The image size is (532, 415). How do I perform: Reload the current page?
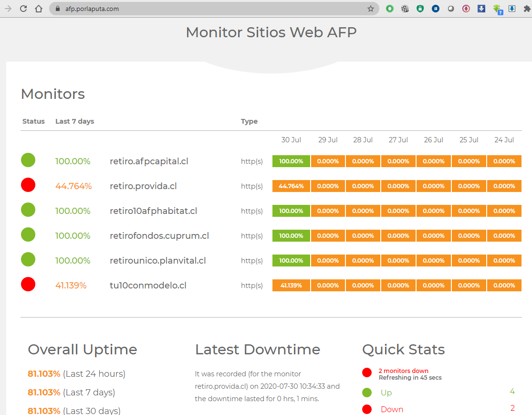pyautogui.click(x=23, y=9)
